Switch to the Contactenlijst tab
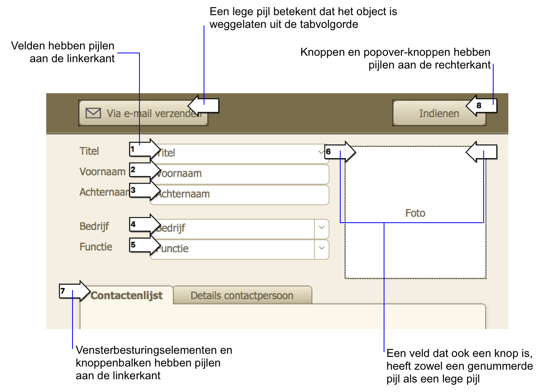This screenshot has width=545, height=392. [127, 296]
